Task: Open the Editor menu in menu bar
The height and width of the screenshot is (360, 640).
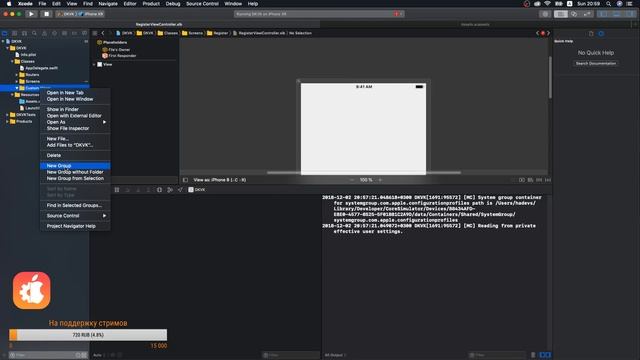Action: pyautogui.click(x=130, y=4)
